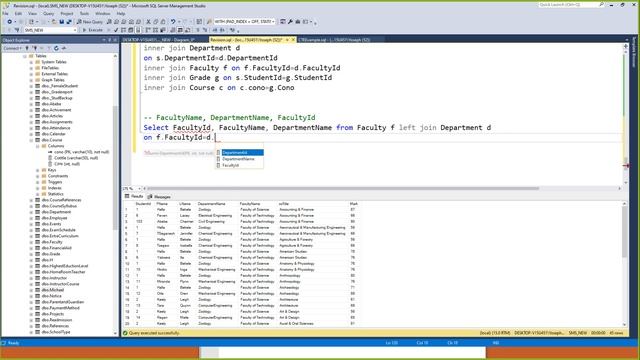Open the Edit menu

click(x=18, y=13)
